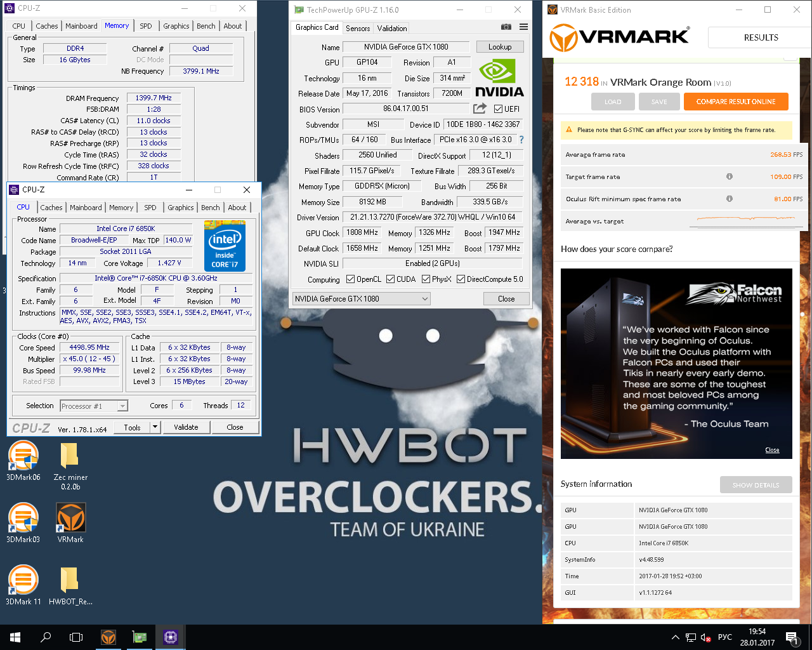The width and height of the screenshot is (812, 650).
Task: Open the Action Center notifications icon
Action: coord(791,637)
